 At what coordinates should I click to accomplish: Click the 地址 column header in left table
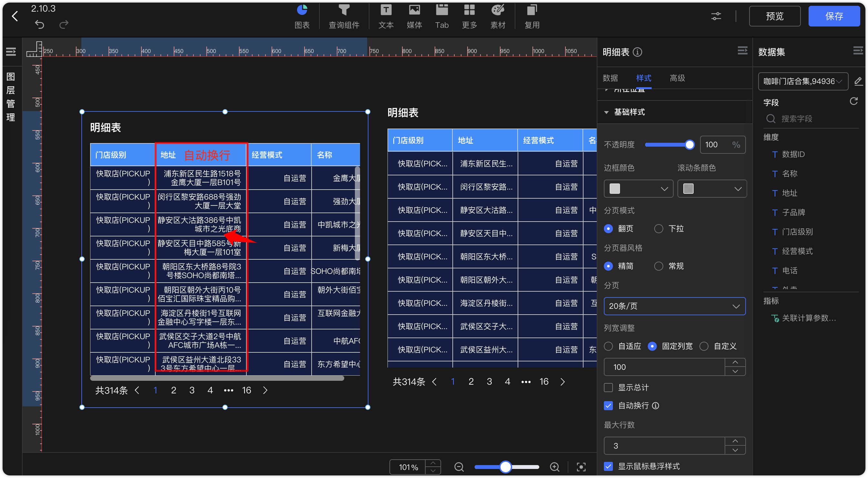(x=201, y=155)
